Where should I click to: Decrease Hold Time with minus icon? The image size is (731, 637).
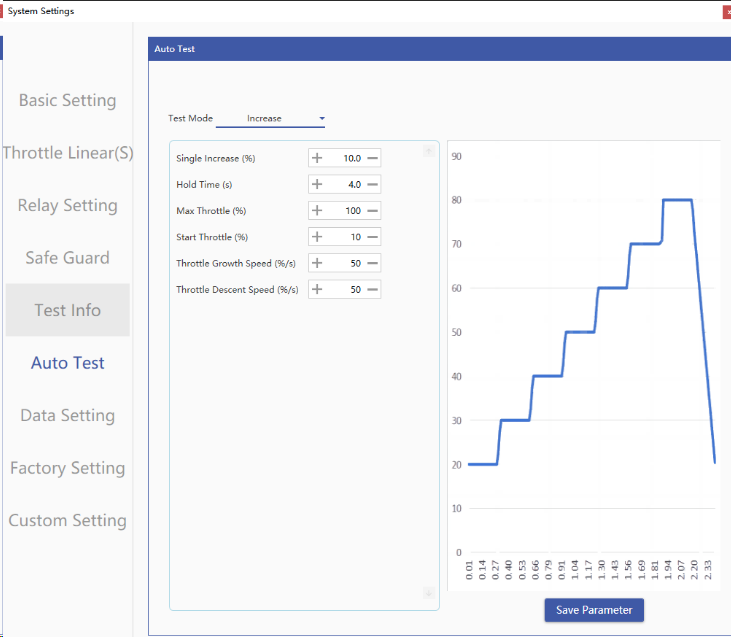[x=372, y=184]
